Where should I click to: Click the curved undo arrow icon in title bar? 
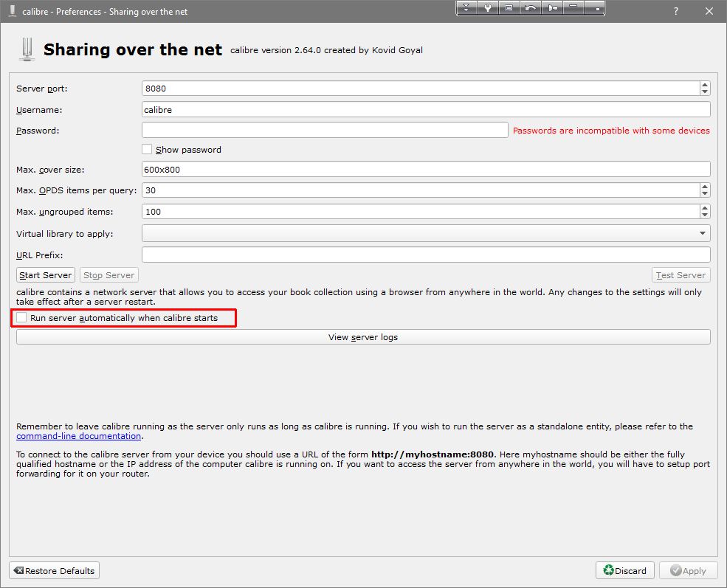[531, 8]
